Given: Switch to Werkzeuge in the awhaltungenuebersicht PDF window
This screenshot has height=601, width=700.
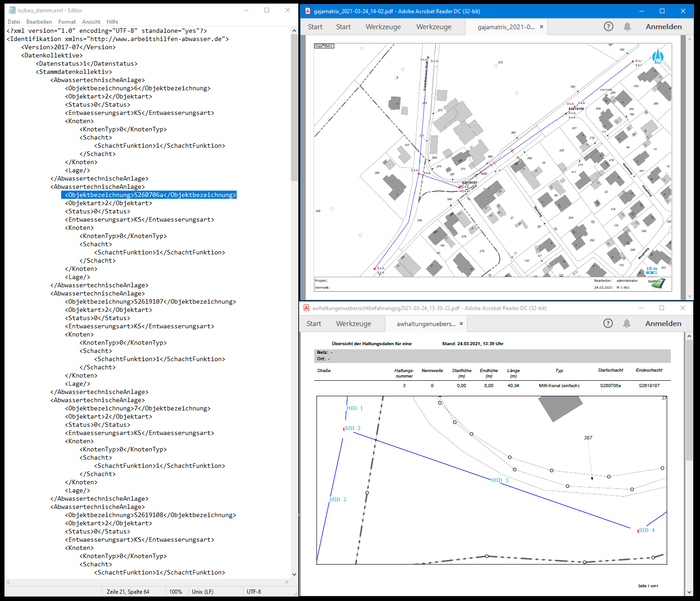Looking at the screenshot, I should point(353,324).
